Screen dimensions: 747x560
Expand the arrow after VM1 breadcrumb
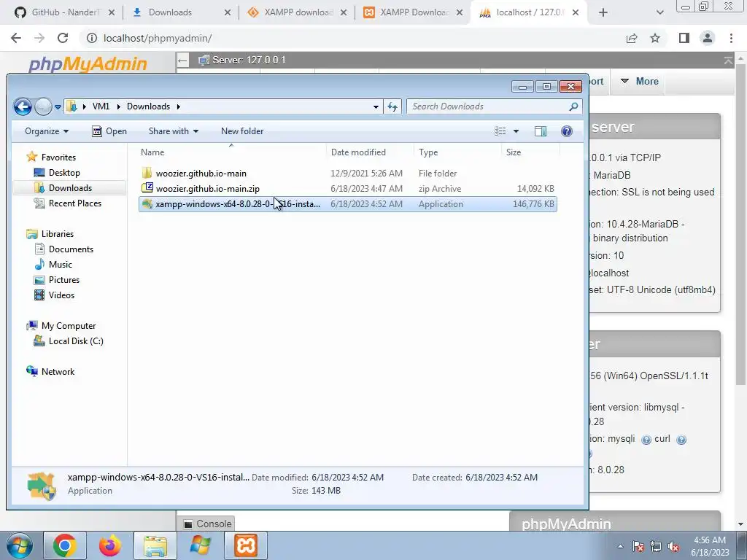tap(119, 106)
